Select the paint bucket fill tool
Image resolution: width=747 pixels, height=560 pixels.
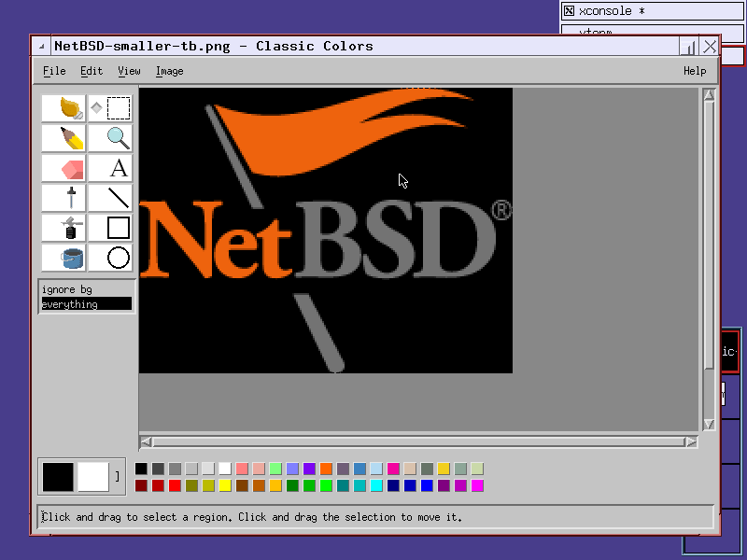pos(63,258)
